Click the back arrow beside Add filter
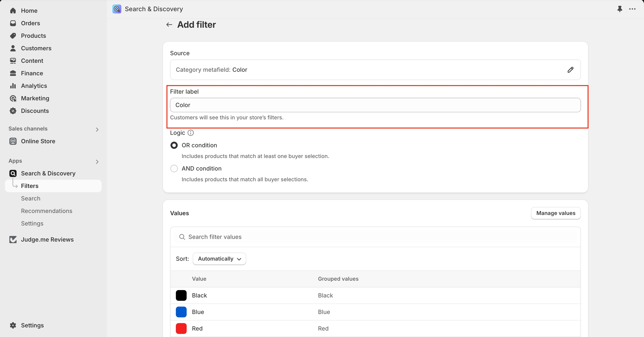This screenshot has height=337, width=644. pos(169,25)
